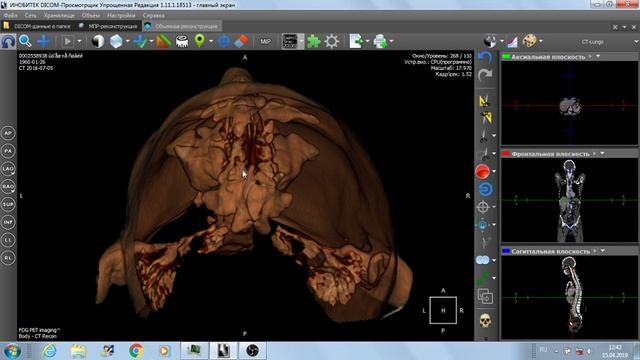640x360 pixels.
Task: Open the cube icon dropdown arrow
Action: click(x=127, y=41)
